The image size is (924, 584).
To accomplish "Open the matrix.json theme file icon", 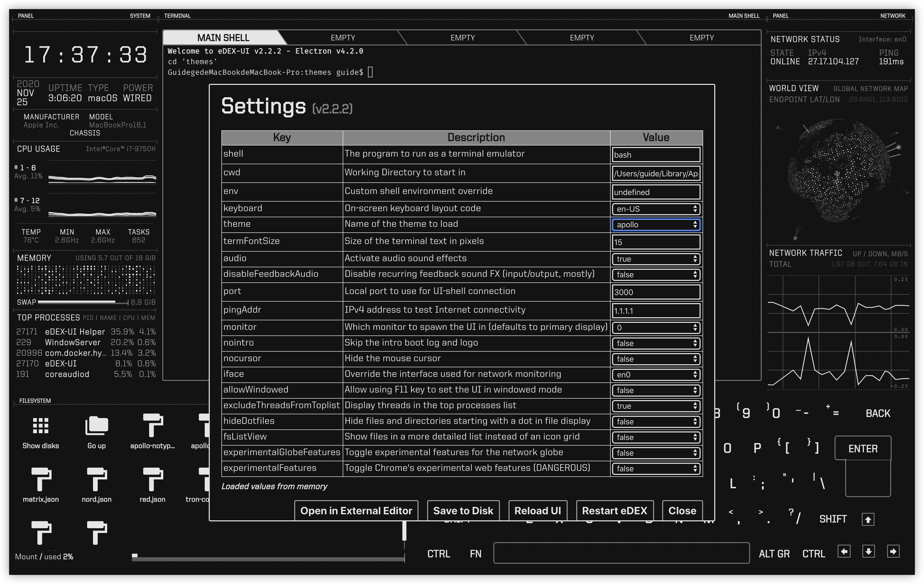I will coord(40,479).
